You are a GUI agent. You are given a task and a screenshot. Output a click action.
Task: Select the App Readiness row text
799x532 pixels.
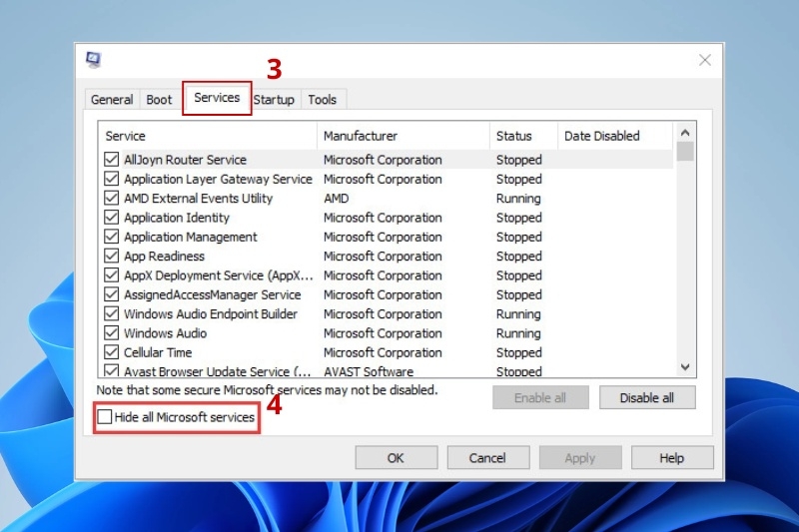[x=164, y=257]
